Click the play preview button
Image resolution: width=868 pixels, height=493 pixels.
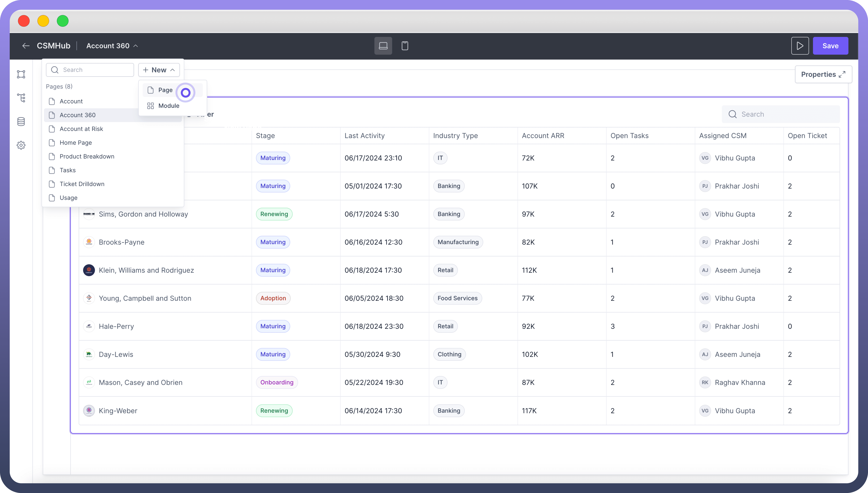(x=800, y=46)
